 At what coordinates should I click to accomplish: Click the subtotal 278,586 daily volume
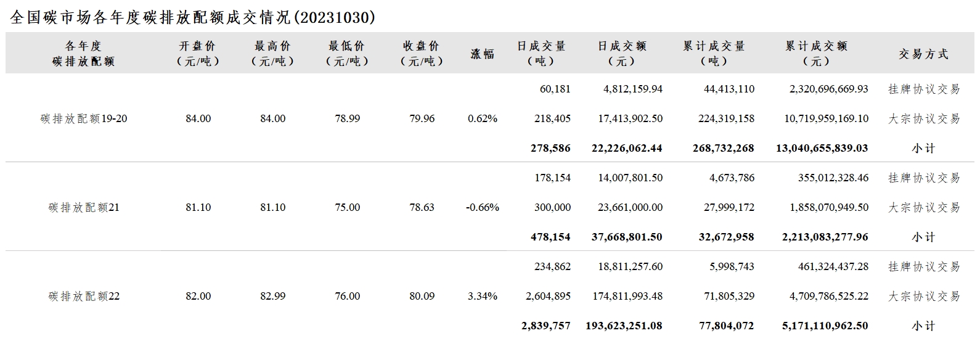pyautogui.click(x=550, y=148)
